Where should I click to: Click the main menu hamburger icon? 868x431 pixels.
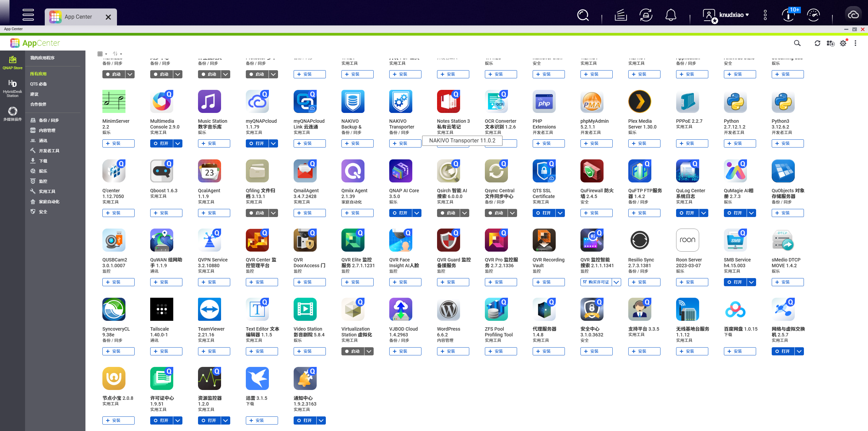click(x=28, y=15)
